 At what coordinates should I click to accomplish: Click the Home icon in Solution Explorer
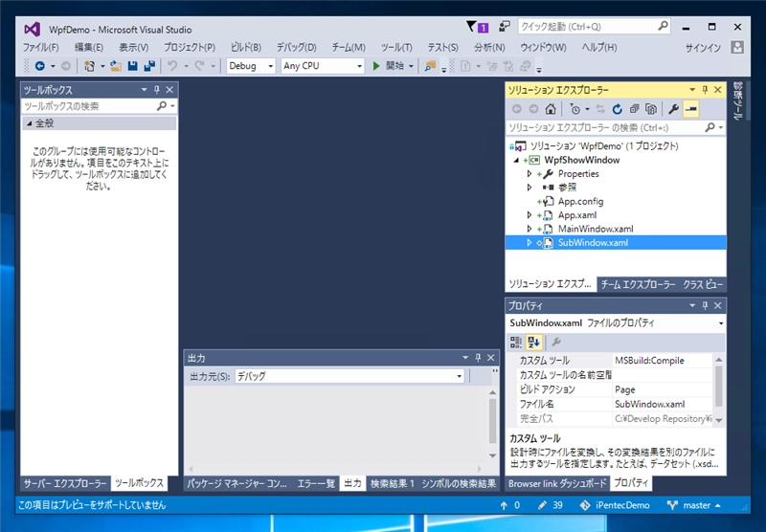(x=551, y=109)
